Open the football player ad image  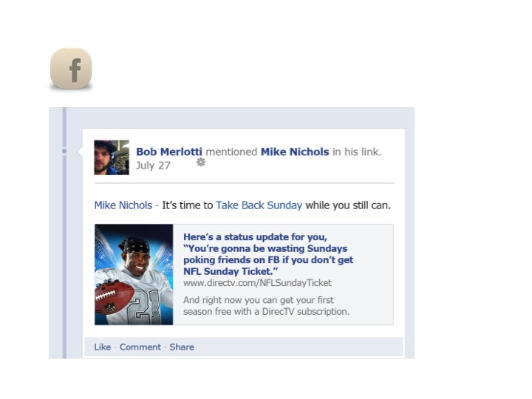coord(134,274)
